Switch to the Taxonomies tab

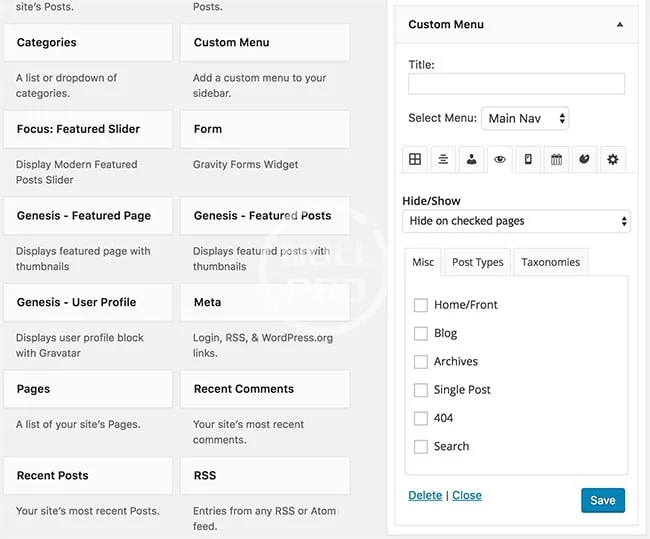tap(550, 262)
